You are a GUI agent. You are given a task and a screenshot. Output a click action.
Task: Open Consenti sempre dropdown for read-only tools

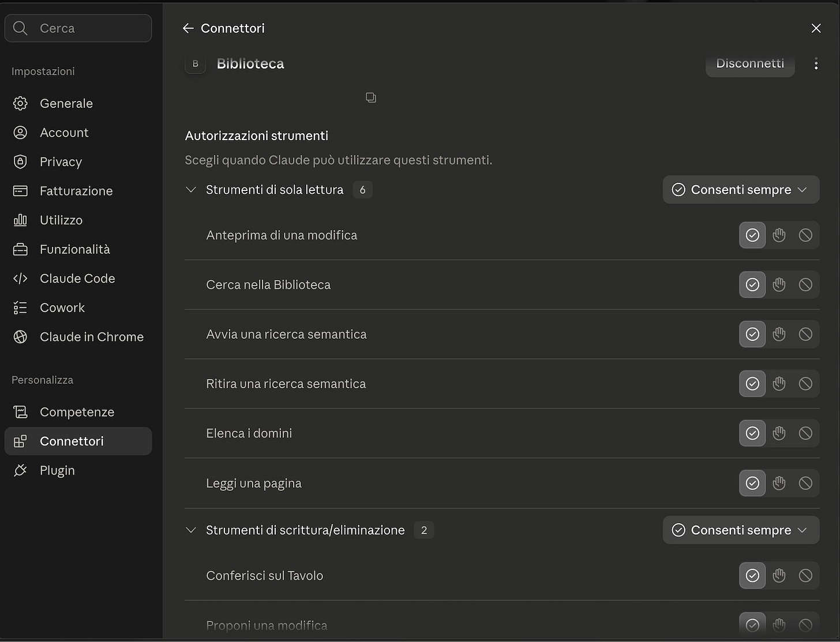(741, 190)
